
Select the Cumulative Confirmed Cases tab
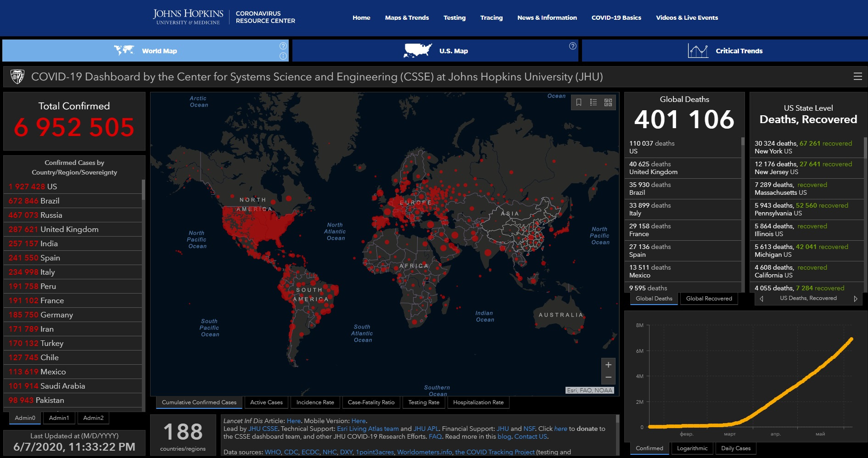pyautogui.click(x=199, y=402)
